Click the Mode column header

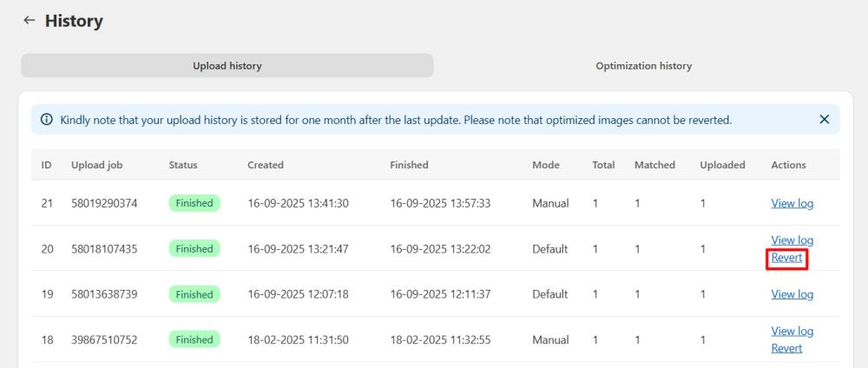coord(546,165)
